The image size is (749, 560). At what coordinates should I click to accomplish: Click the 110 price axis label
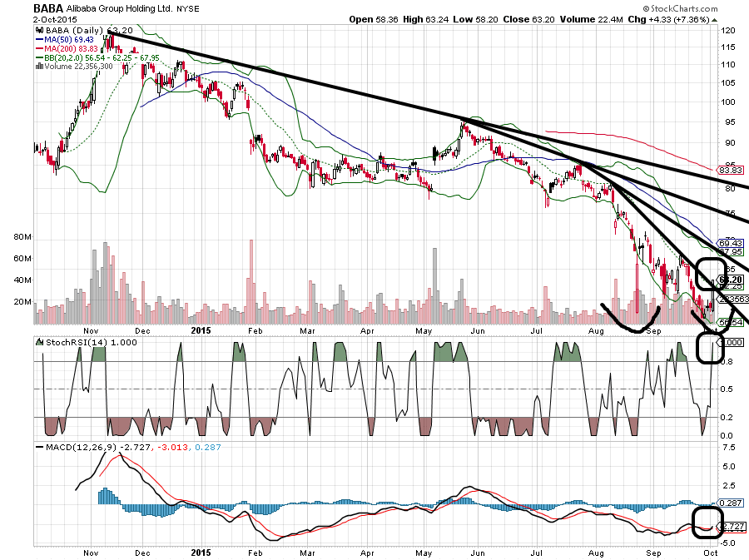[728, 64]
